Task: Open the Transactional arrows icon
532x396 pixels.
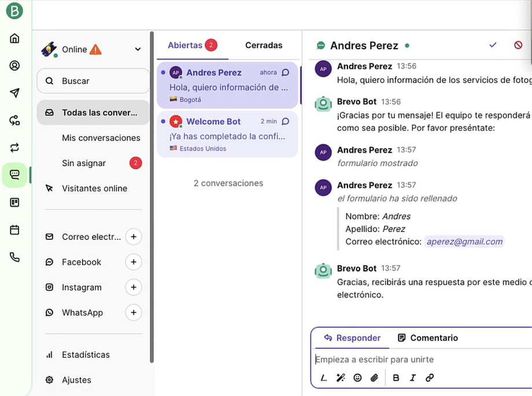Action: [14, 147]
